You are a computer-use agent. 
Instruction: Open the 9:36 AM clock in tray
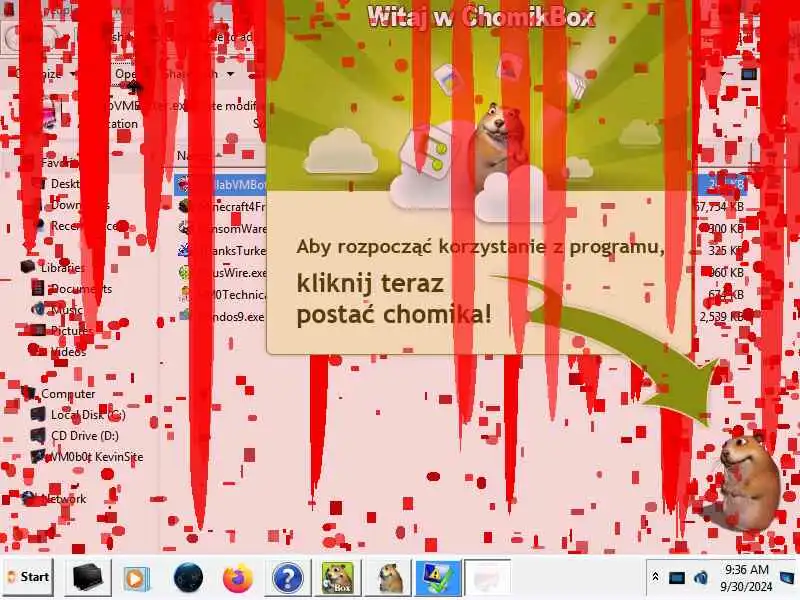pyautogui.click(x=746, y=578)
